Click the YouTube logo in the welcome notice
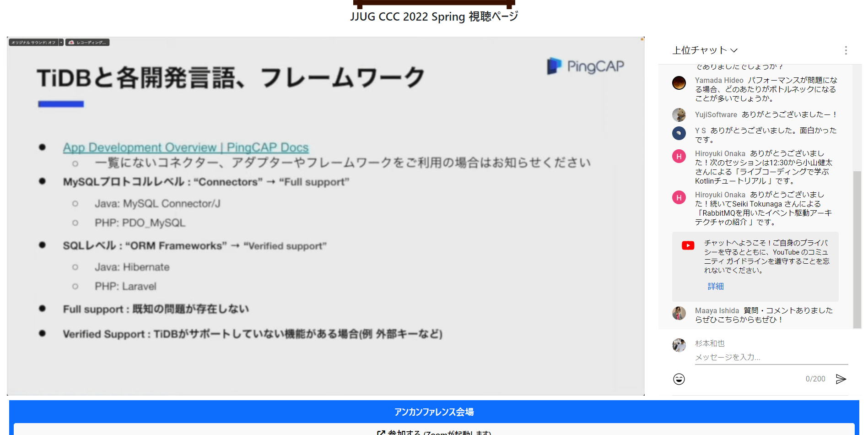This screenshot has height=435, width=868. pyautogui.click(x=688, y=245)
